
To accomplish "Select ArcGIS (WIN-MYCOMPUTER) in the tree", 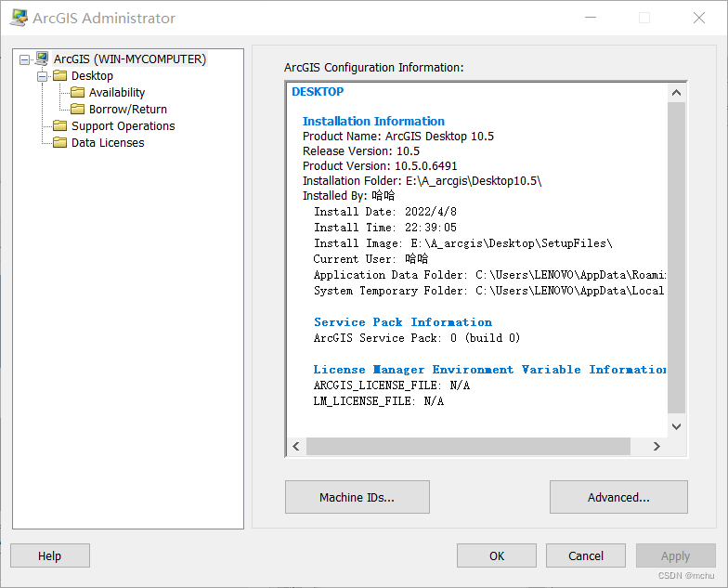I will 130,59.
